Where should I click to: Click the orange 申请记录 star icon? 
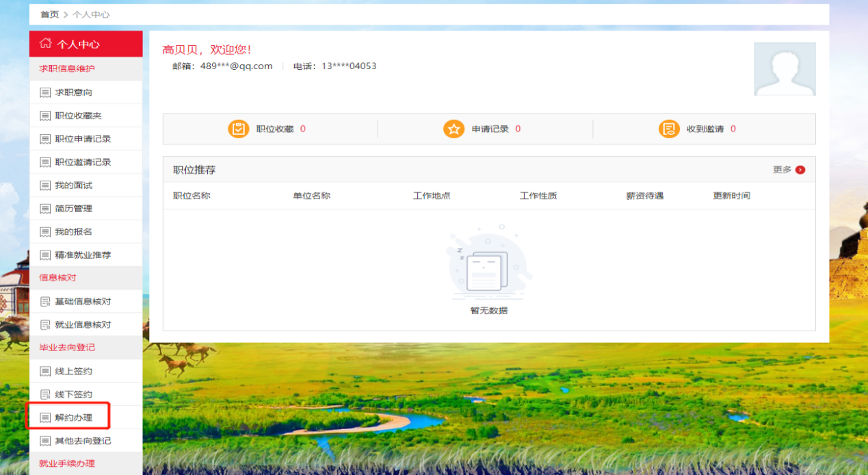(x=453, y=129)
